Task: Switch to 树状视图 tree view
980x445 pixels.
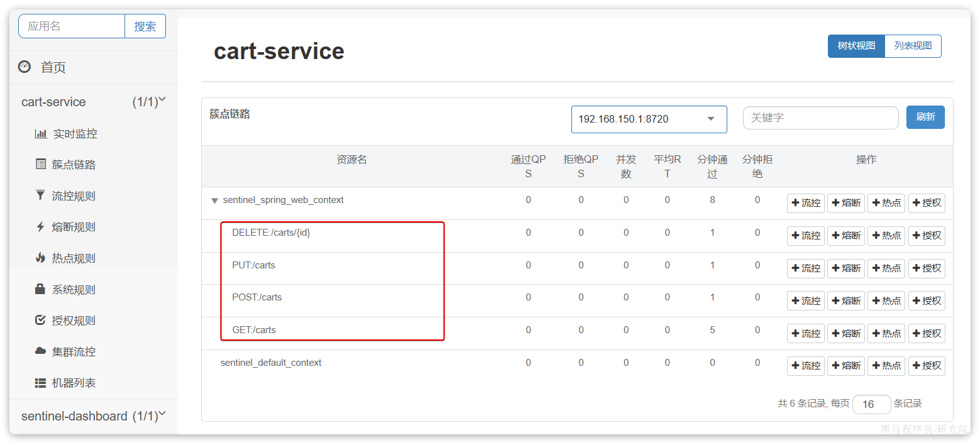Action: pyautogui.click(x=856, y=46)
